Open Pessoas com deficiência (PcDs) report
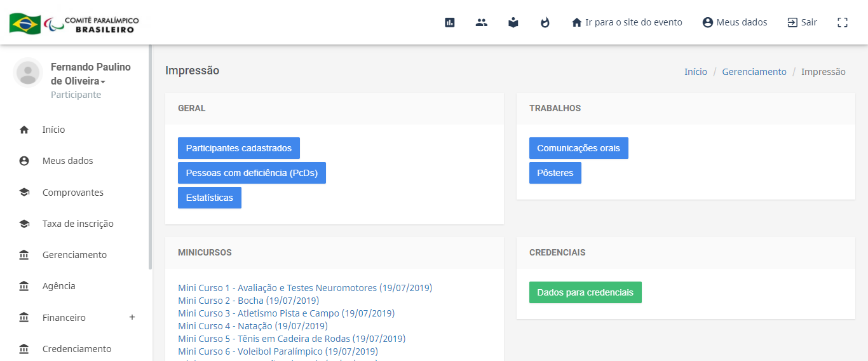Viewport: 868px width, 361px height. tap(252, 173)
